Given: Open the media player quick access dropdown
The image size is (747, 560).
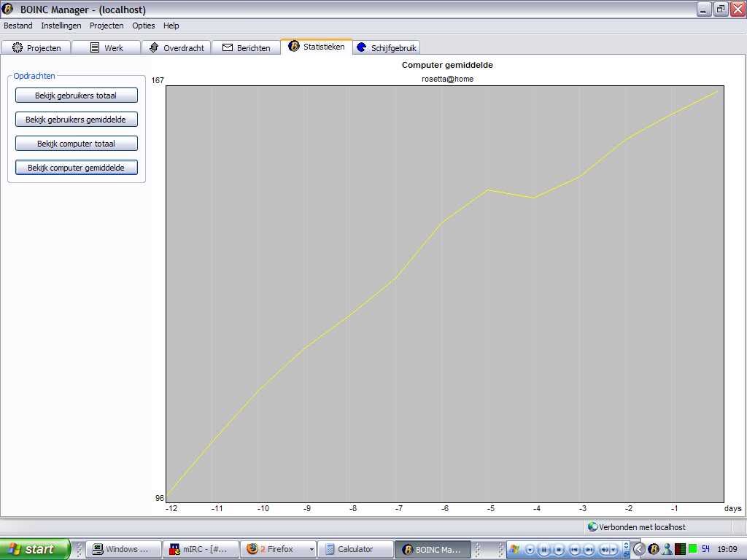Looking at the screenshot, I should [530, 550].
